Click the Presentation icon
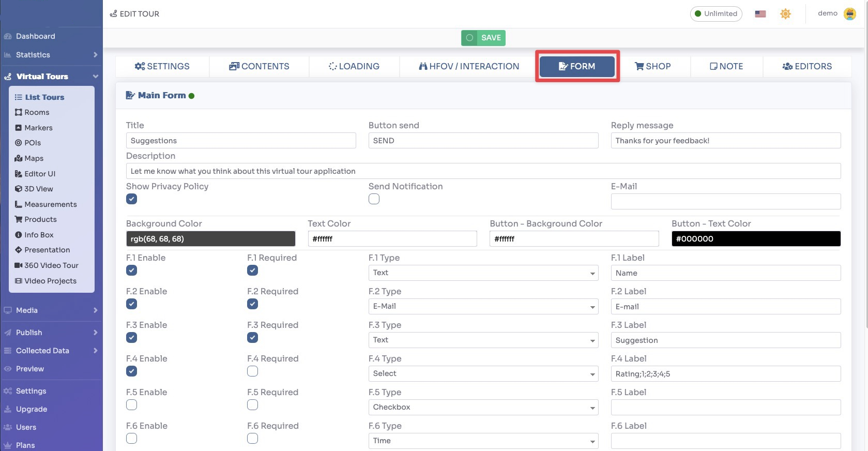The height and width of the screenshot is (451, 868). tap(19, 250)
